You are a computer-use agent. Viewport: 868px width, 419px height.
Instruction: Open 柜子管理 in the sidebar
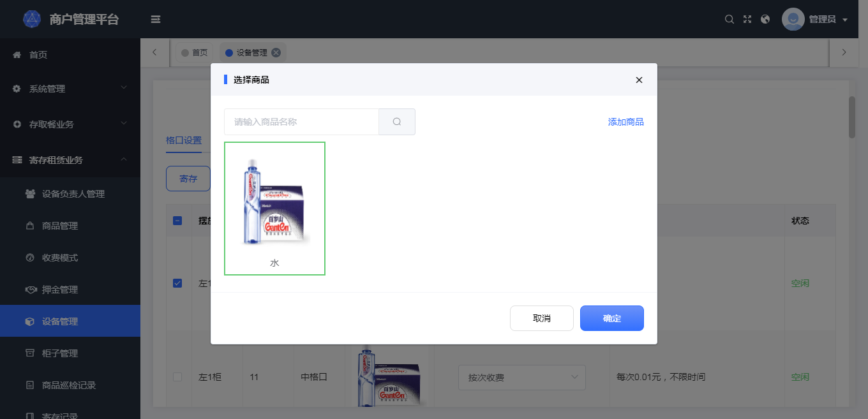70,353
